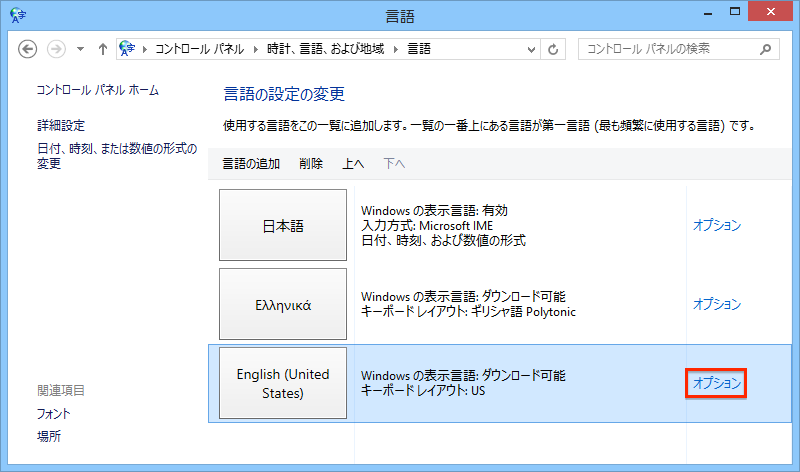Click 削除 to remove the selected language
Screen dimensions: 800x472
[311, 164]
